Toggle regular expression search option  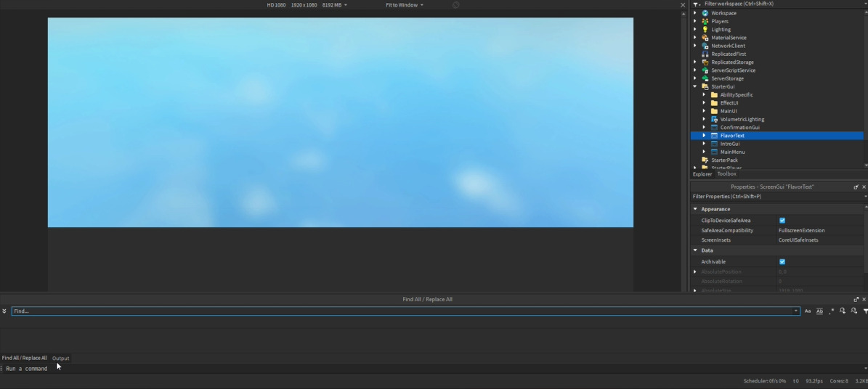point(831,311)
